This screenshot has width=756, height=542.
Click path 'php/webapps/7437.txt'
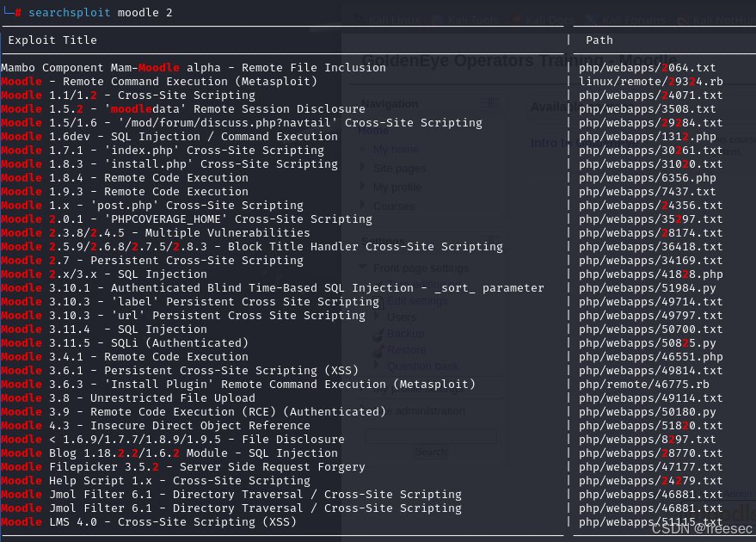click(x=647, y=192)
